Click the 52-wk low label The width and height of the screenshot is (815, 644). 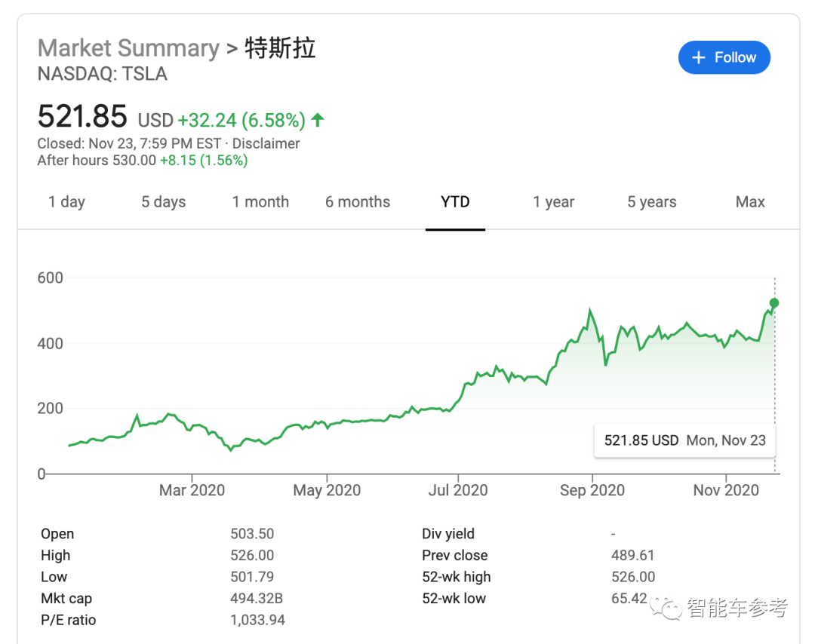[454, 598]
